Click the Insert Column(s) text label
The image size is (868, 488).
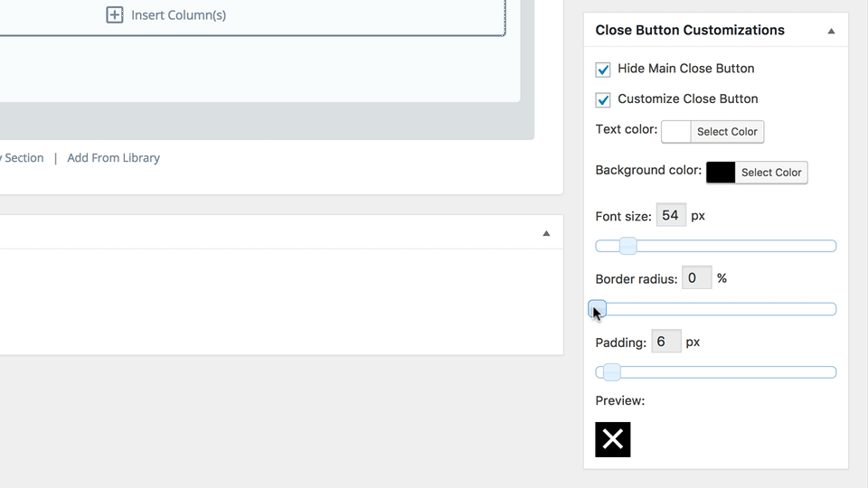(178, 14)
